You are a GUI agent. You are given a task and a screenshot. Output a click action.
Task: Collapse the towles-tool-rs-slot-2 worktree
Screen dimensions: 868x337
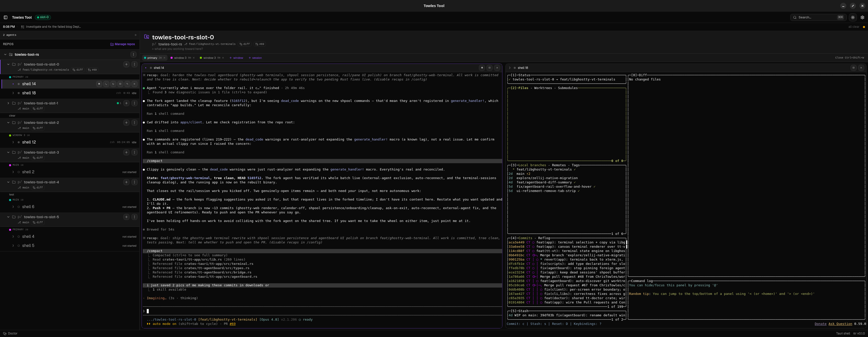pos(8,123)
